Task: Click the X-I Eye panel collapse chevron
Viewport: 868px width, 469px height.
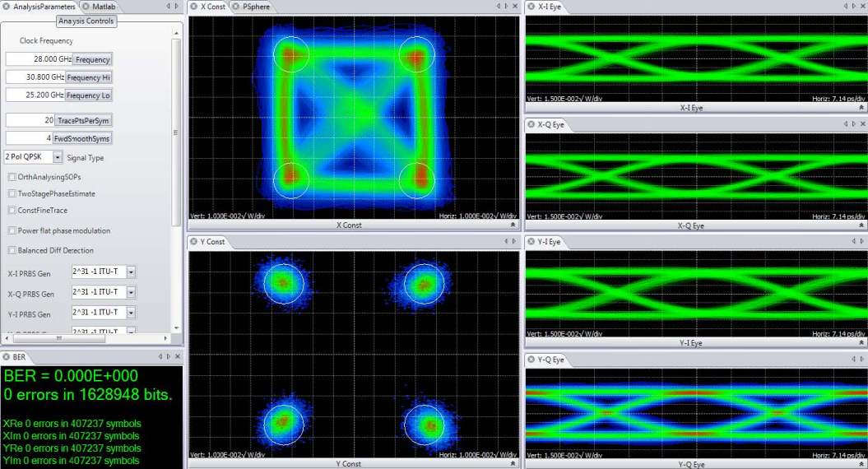Action: coord(861,108)
